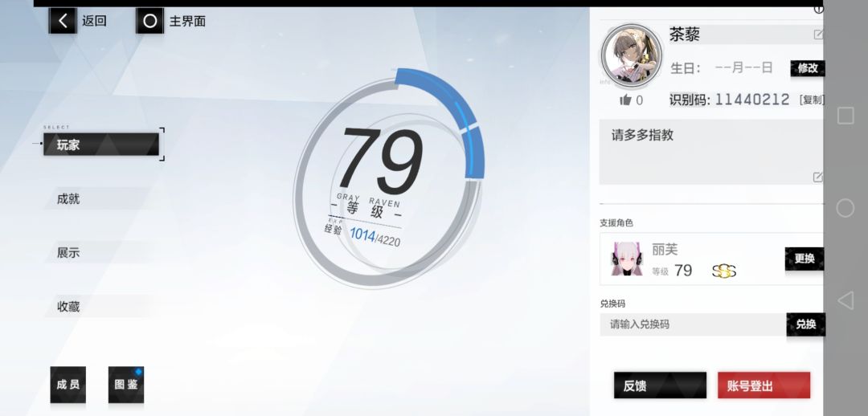This screenshot has width=868, height=416.
Task: Edit signature text with pencil icon
Action: point(817,177)
